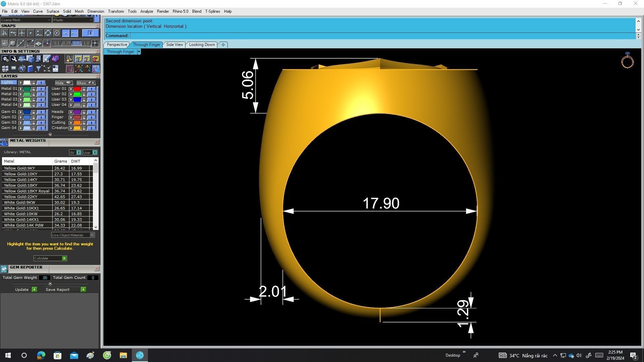Open the gears settings icon in Info & Settings
This screenshot has height=362, width=644.
5,59
